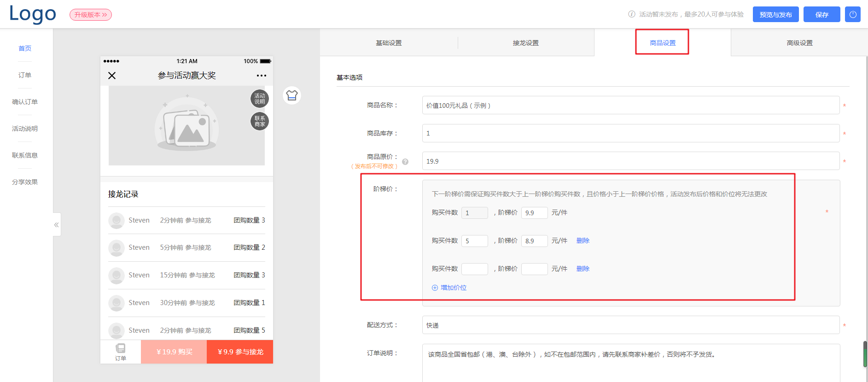Click the 商品库存 input field
This screenshot has height=382, width=868.
click(x=631, y=133)
